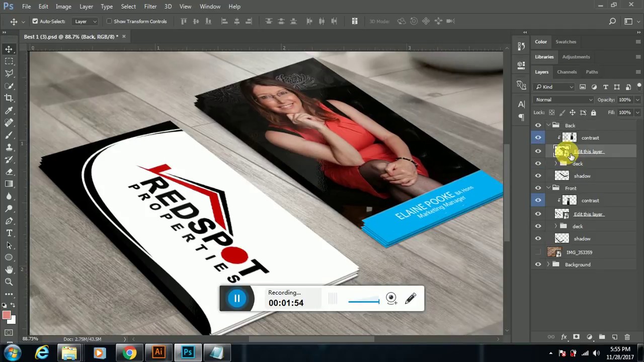Expand deck group under Back
644x362 pixels.
556,164
